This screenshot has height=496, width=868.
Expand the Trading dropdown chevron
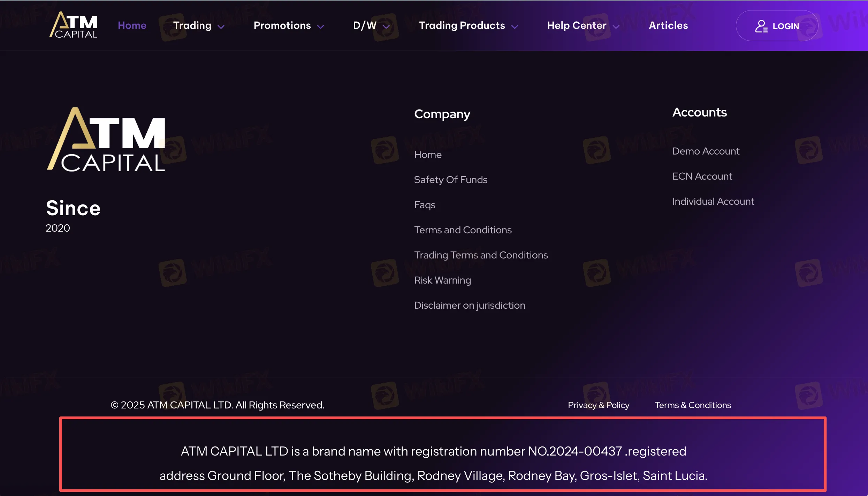click(x=221, y=27)
